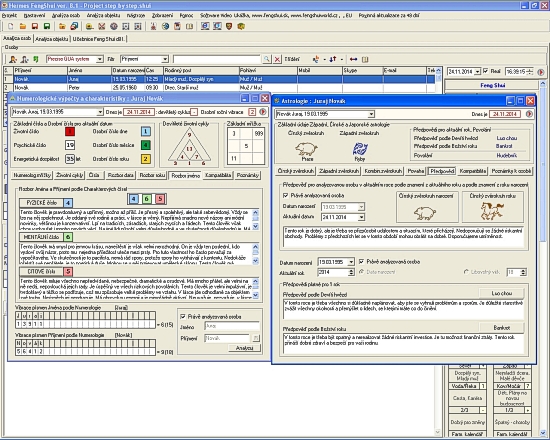Open the 24.11.2014 date dropdown beside Real
The height and width of the screenshot is (440, 550).
click(x=477, y=72)
